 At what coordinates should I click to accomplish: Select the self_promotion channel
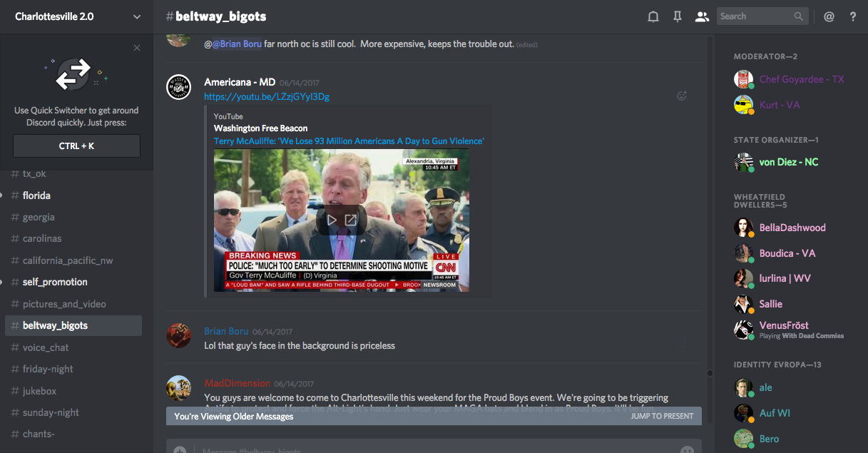point(55,282)
